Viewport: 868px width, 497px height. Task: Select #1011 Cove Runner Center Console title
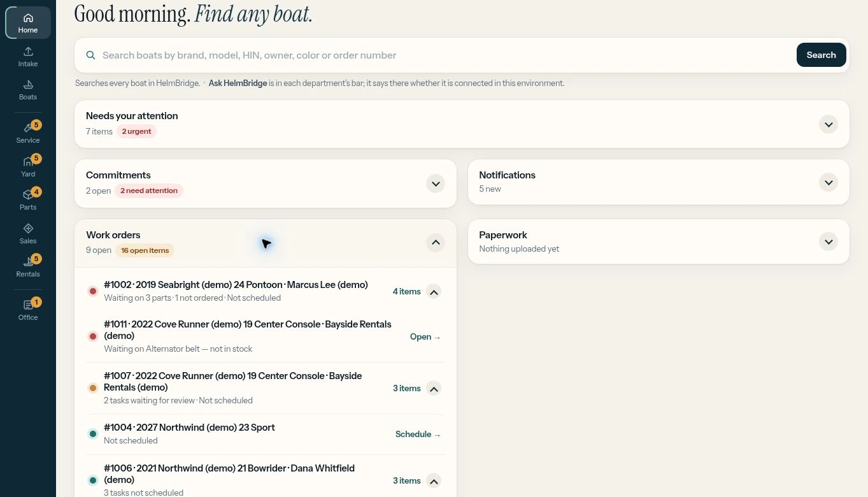[x=247, y=330]
